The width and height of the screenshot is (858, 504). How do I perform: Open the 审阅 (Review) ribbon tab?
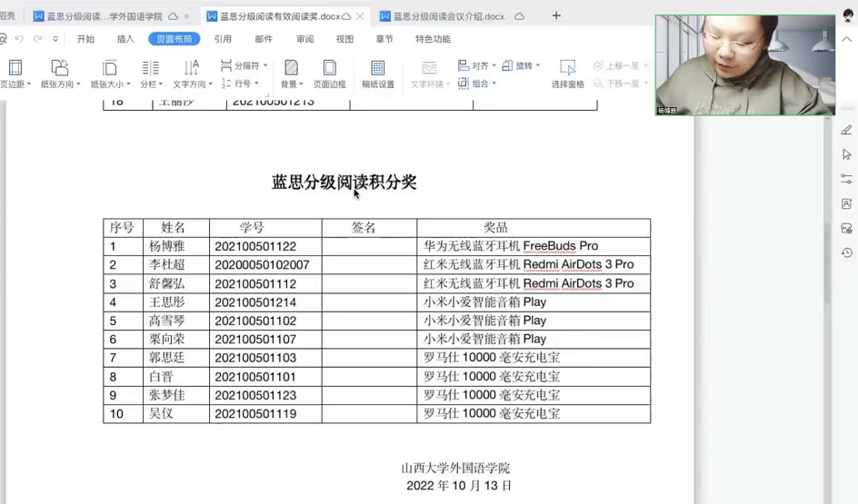(x=304, y=39)
